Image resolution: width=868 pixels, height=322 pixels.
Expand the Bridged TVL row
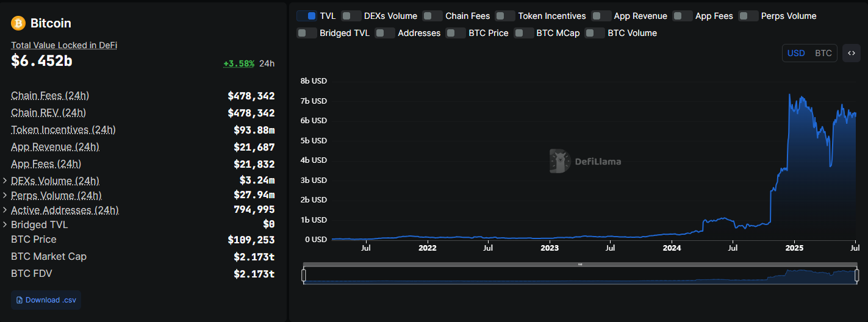5,225
